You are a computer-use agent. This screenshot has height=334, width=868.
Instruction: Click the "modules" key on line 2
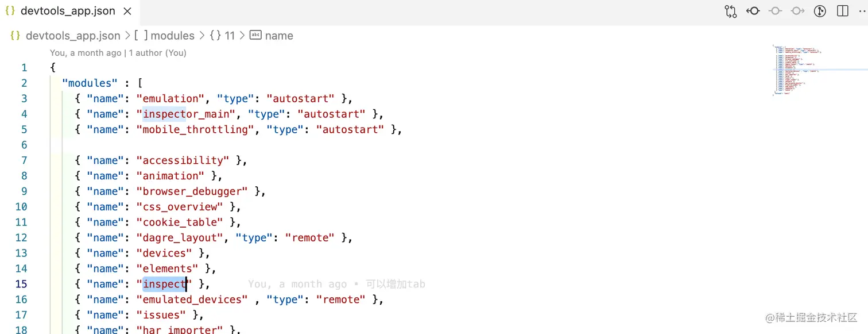tap(89, 83)
